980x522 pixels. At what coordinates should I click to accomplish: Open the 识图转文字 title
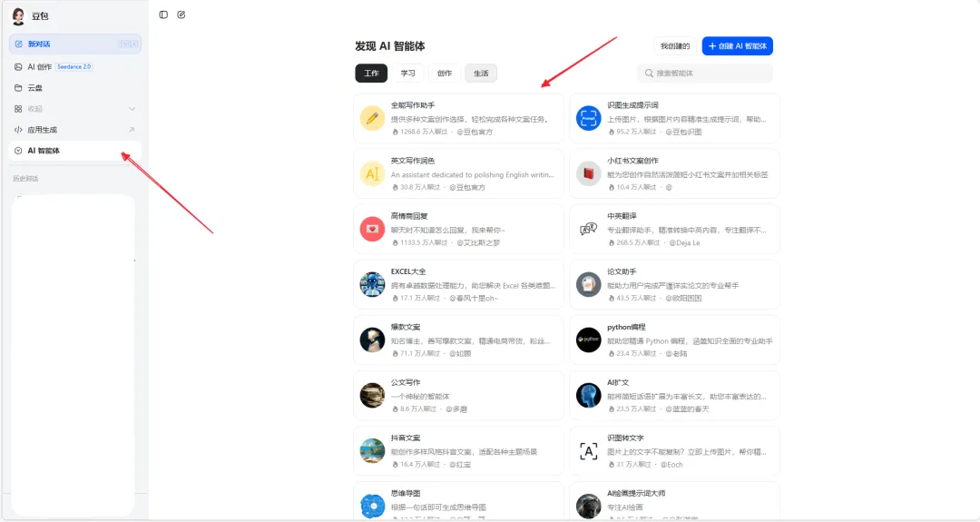pos(625,438)
